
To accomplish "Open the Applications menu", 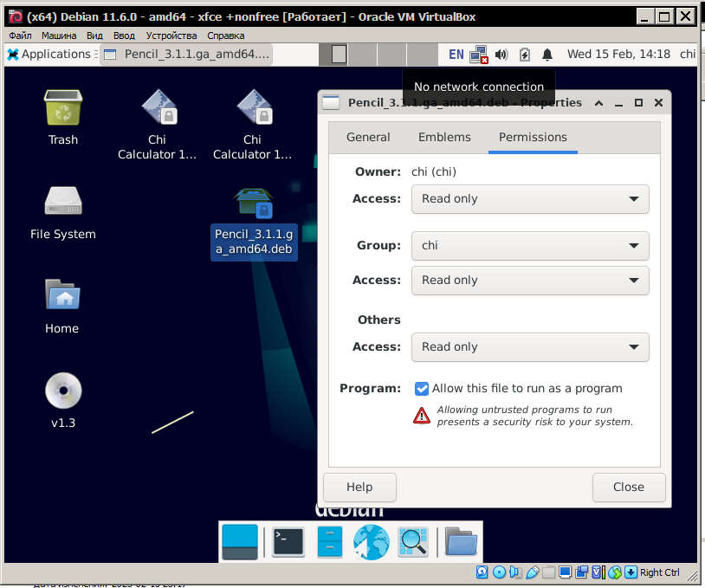I will 49,55.
